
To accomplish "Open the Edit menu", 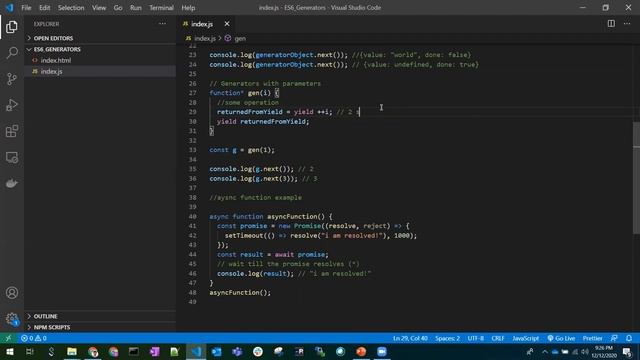I will click(x=44, y=7).
